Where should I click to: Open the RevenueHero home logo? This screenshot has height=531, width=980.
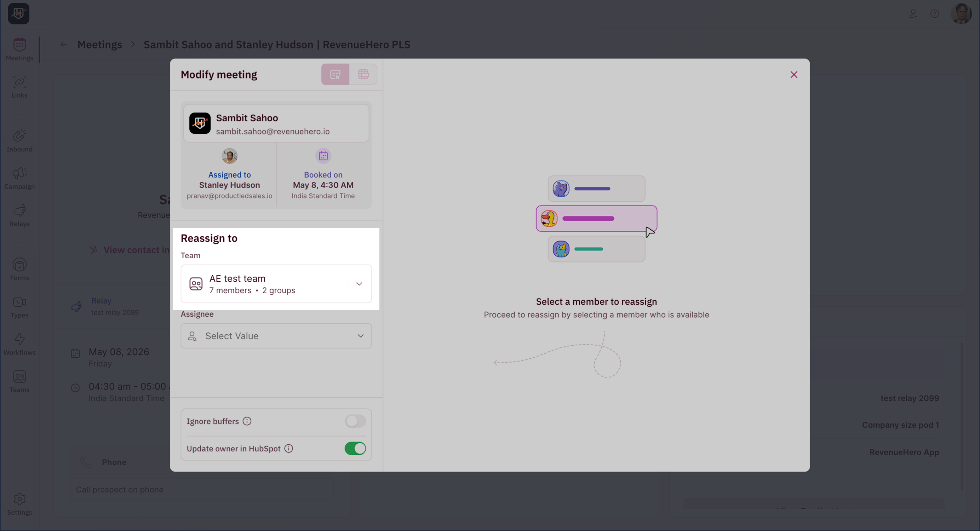19,14
